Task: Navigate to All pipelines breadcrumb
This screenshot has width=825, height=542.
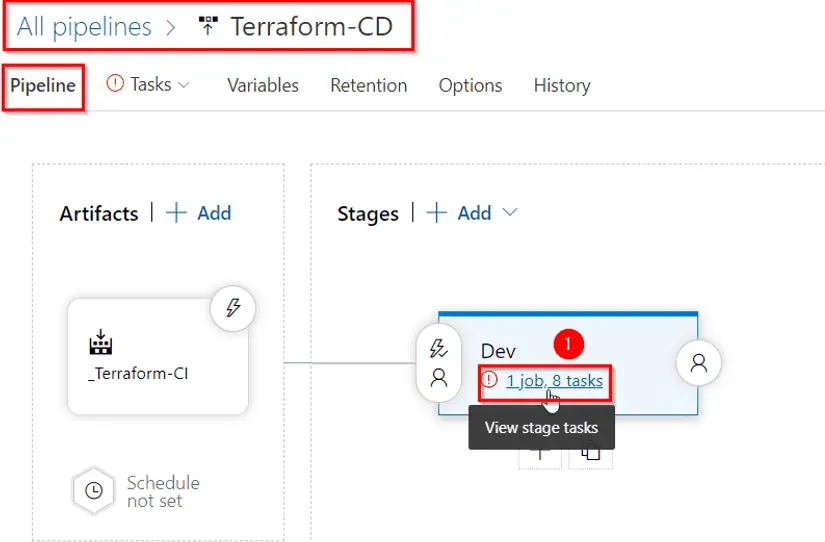Action: click(84, 27)
